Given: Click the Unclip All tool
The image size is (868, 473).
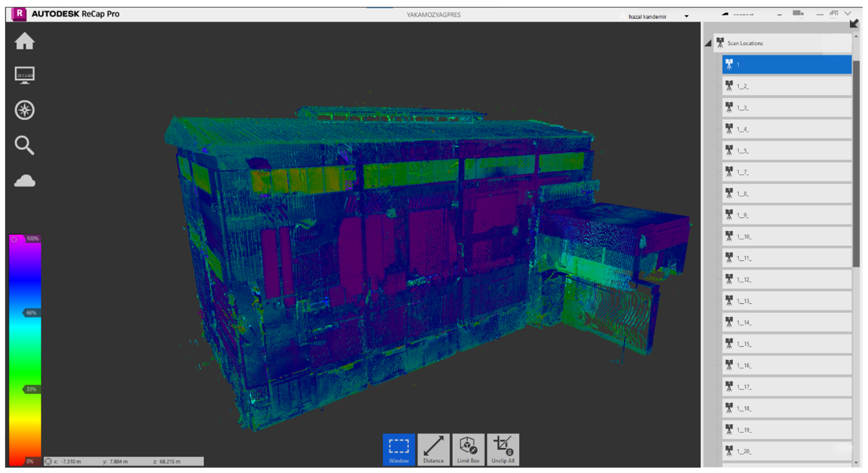Looking at the screenshot, I should coord(503,449).
